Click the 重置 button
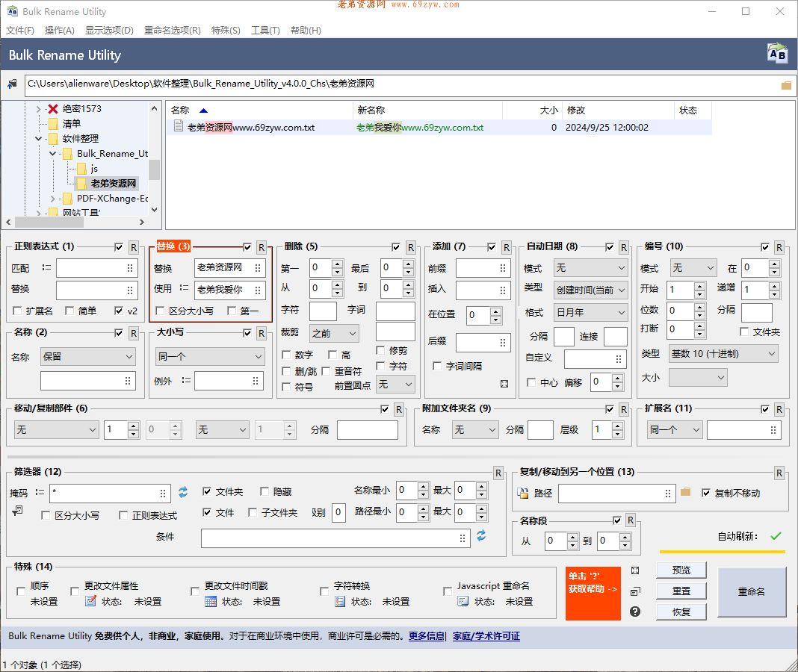Image resolution: width=798 pixels, height=672 pixels. (x=681, y=591)
